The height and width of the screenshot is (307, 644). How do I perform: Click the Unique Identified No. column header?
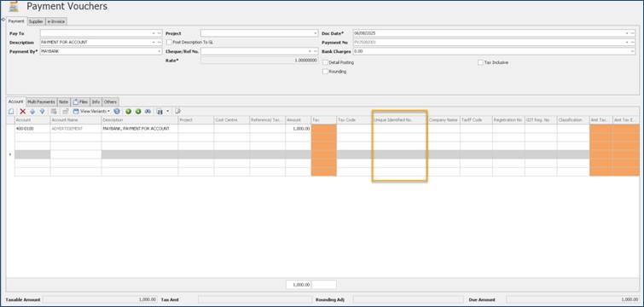(400, 120)
